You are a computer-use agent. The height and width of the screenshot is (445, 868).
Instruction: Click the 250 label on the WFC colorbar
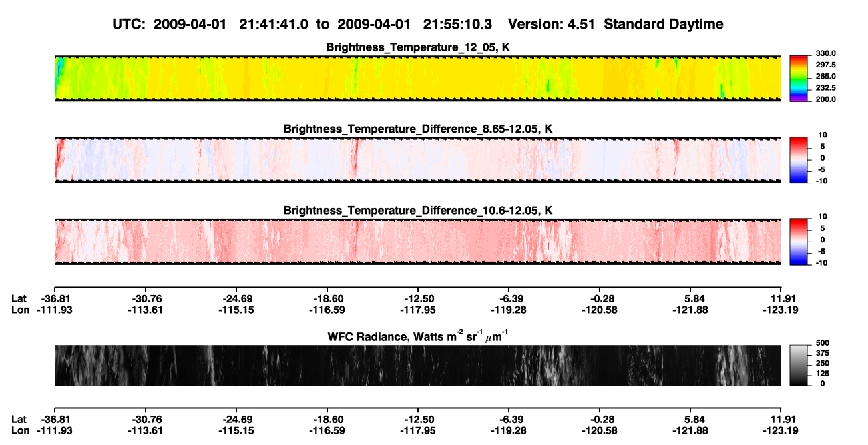[823, 364]
